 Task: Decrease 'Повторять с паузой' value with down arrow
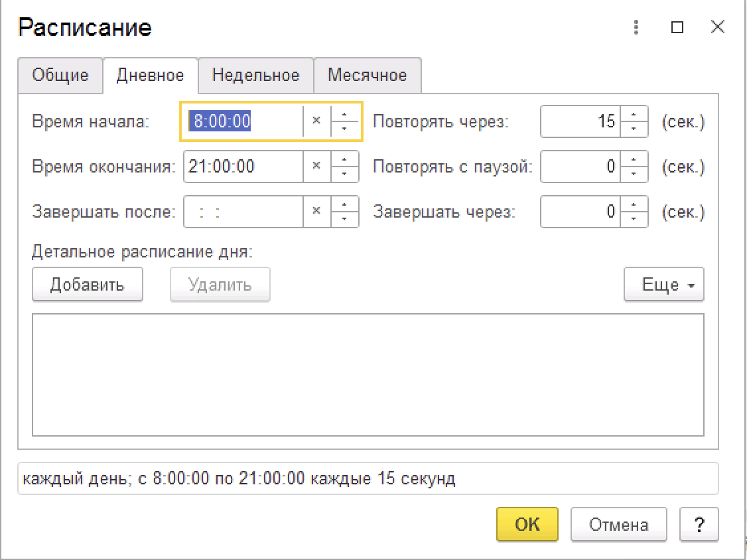(634, 173)
